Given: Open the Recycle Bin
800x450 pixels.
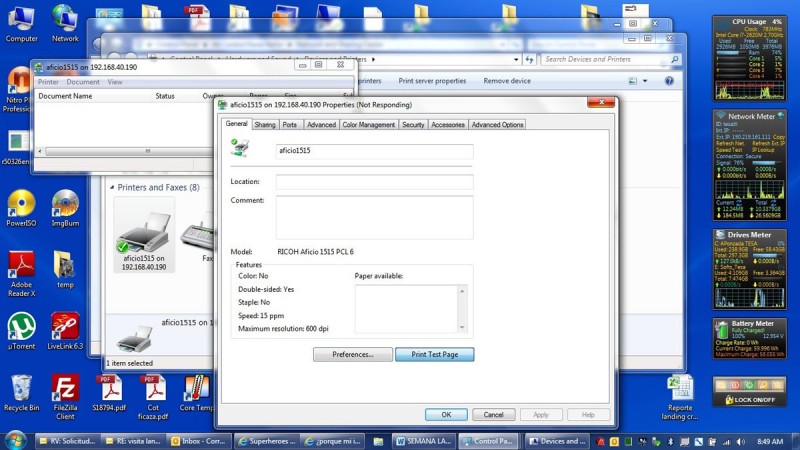Looking at the screenshot, I should (x=21, y=393).
